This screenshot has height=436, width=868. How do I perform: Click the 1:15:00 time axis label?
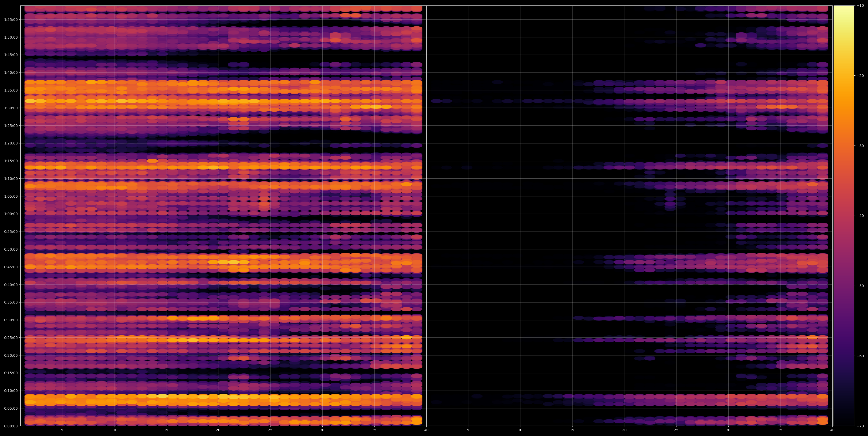tap(11, 161)
